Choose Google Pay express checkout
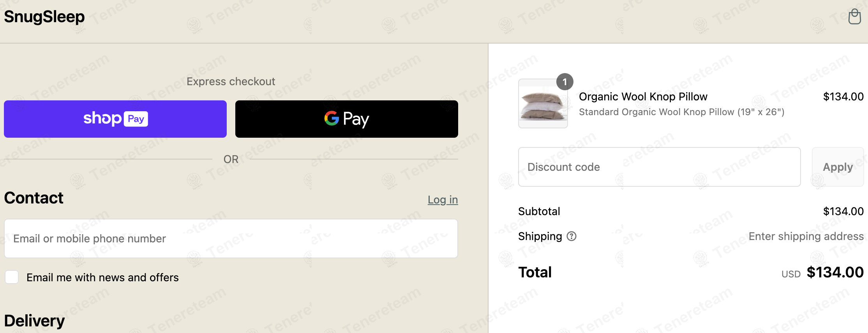Image resolution: width=868 pixels, height=333 pixels. click(346, 119)
